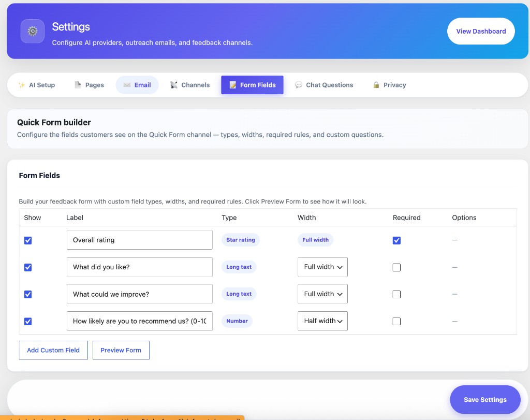The width and height of the screenshot is (530, 420).
Task: Open Half width dropdown for recommend field
Action: (x=322, y=321)
